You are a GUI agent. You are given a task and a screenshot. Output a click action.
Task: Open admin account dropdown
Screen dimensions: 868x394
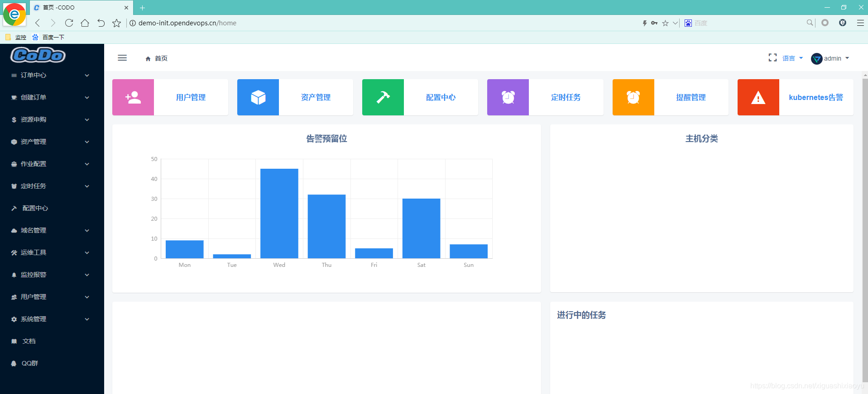(836, 58)
